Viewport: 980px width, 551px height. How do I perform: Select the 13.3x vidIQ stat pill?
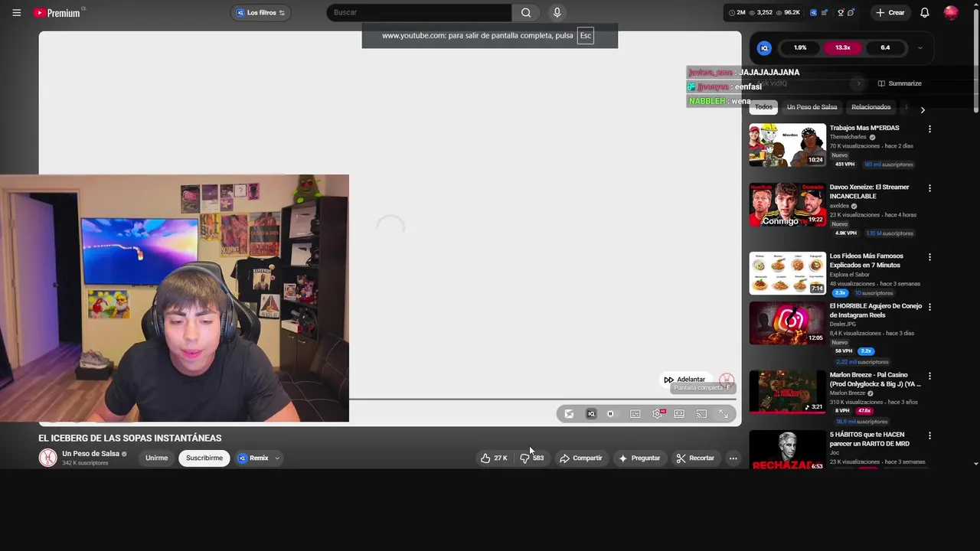(x=843, y=47)
